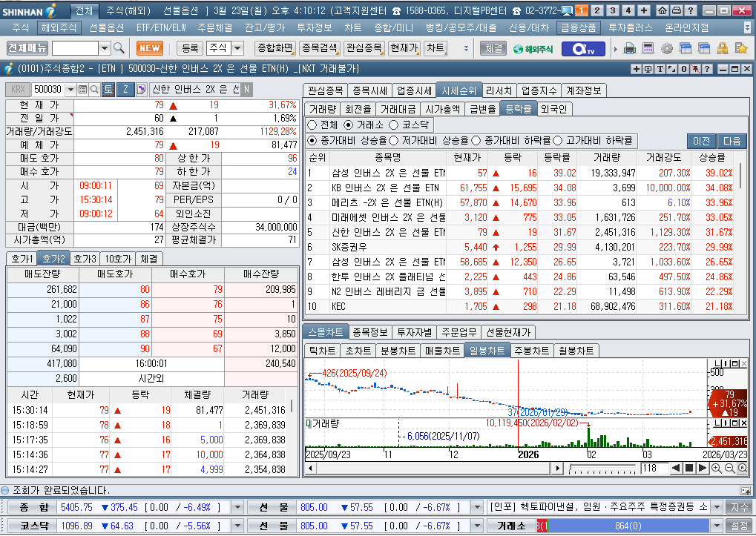Click the unpin icon in window header
Image resolution: width=756 pixels, height=536 pixels.
695,69
